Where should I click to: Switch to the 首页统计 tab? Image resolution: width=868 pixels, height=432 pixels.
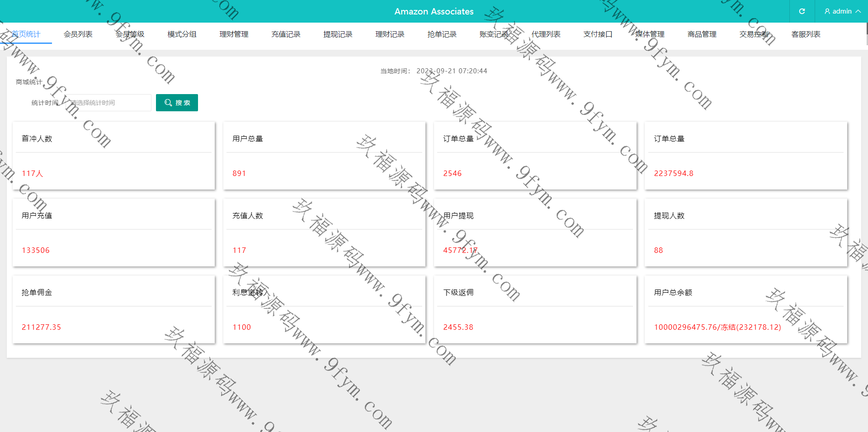pyautogui.click(x=26, y=34)
